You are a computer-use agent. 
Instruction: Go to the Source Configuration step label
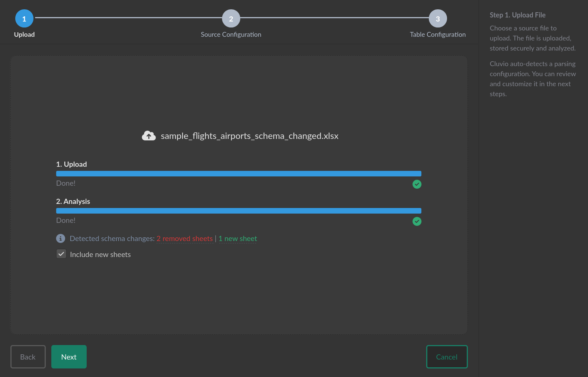231,35
